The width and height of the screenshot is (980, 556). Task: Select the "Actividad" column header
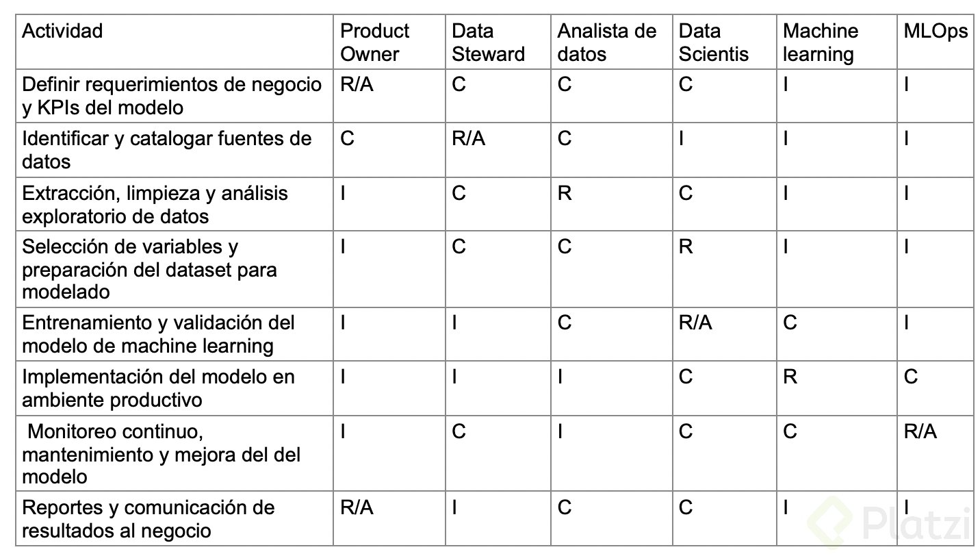[x=62, y=31]
